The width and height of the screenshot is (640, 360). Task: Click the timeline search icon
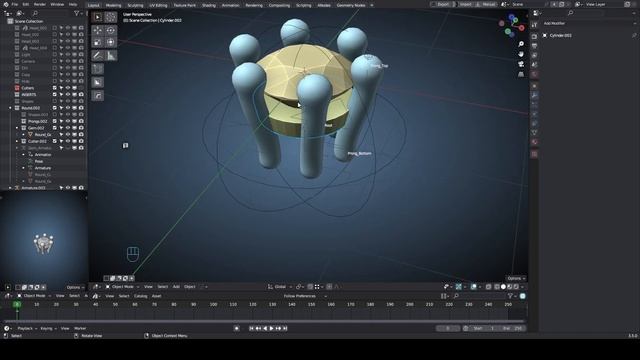[x=456, y=296]
